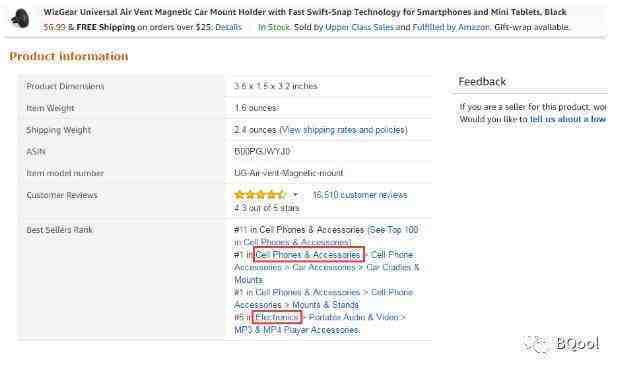This screenshot has width=618, height=371.
Task: Click Fulfilled by Amazon link
Action: (x=451, y=27)
